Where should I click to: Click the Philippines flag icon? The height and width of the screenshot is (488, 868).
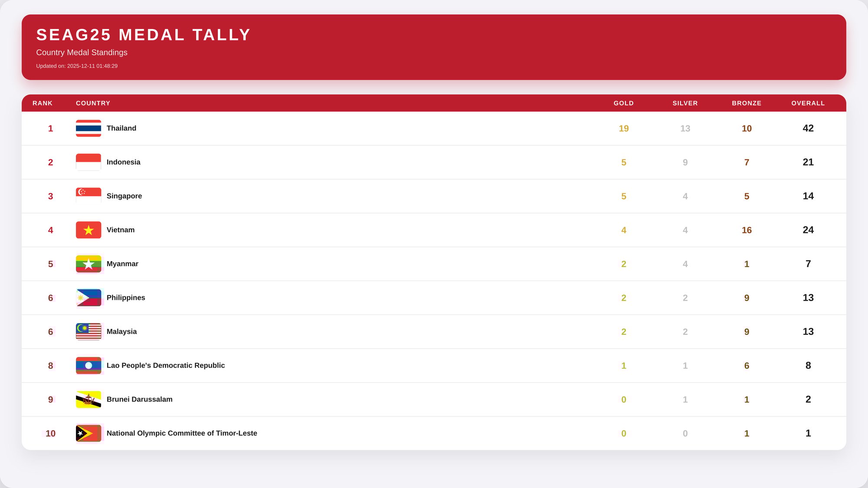[x=88, y=298]
